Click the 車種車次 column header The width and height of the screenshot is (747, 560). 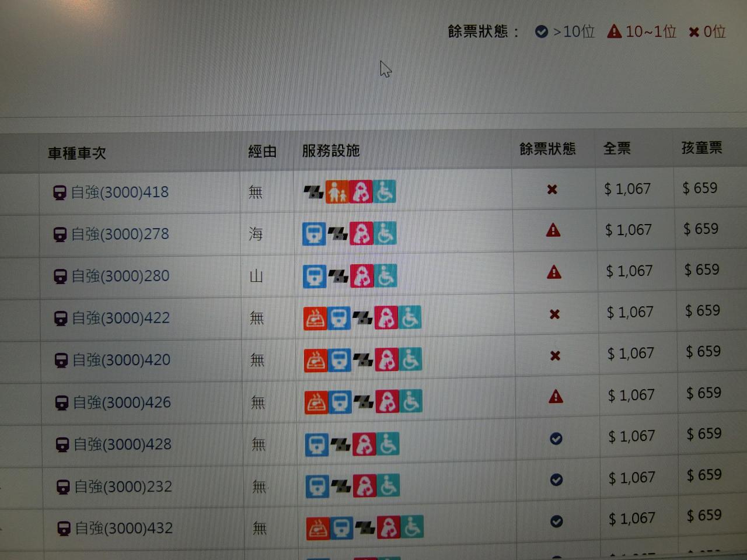(x=77, y=153)
